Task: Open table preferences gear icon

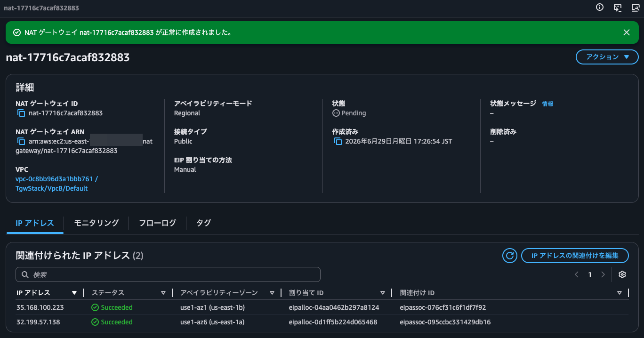Action: (x=622, y=274)
